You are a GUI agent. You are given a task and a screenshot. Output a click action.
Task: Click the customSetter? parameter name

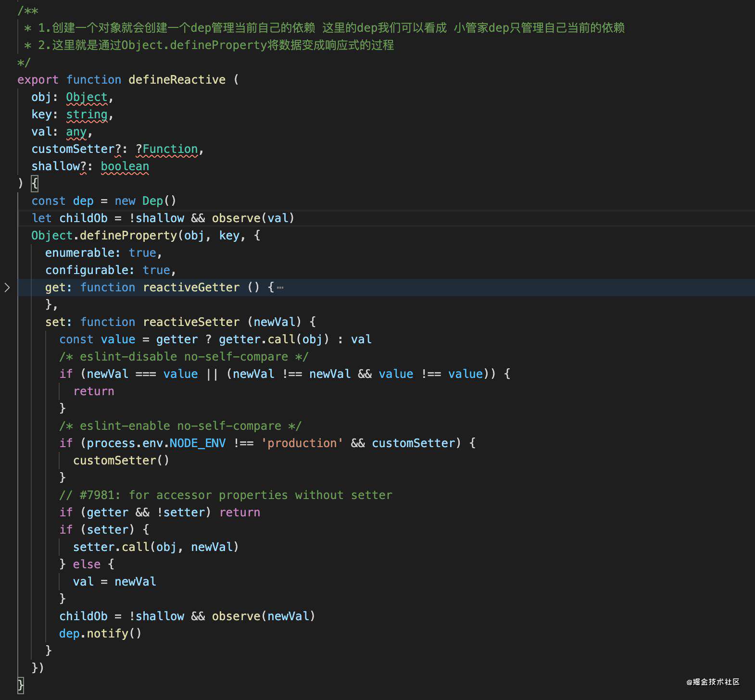pos(76,149)
